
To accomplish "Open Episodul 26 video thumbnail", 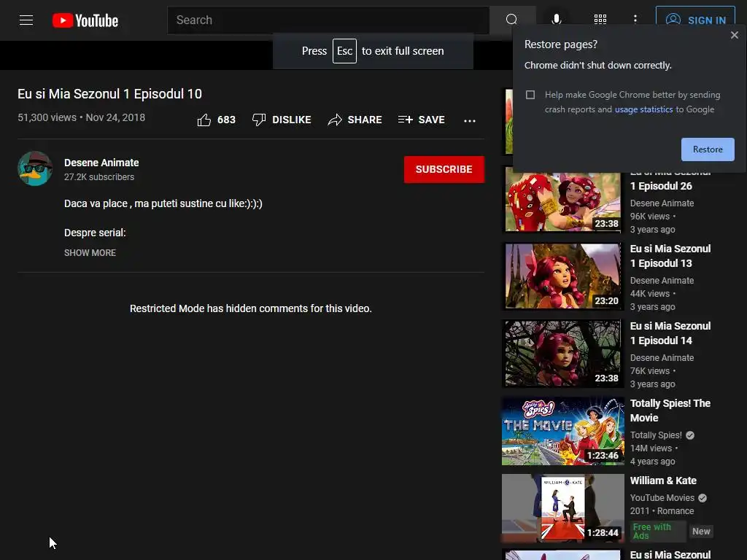I will [x=562, y=199].
